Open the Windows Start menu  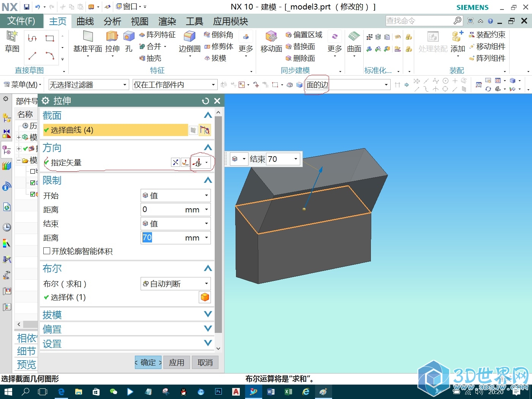pos(8,391)
